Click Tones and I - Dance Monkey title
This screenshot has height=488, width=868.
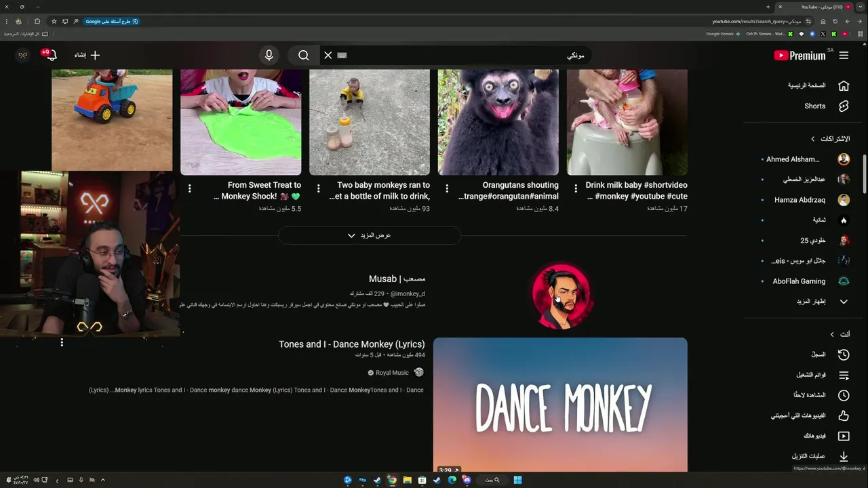(352, 344)
